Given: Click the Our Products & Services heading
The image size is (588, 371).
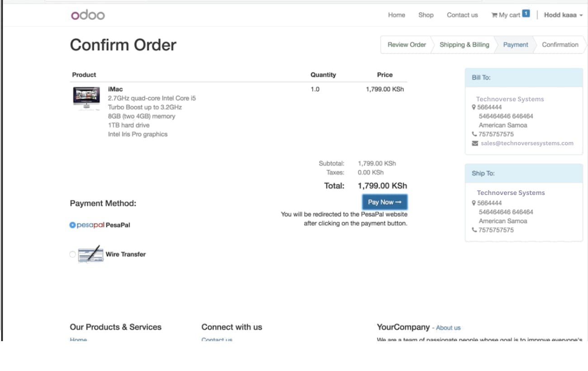Looking at the screenshot, I should (x=115, y=327).
